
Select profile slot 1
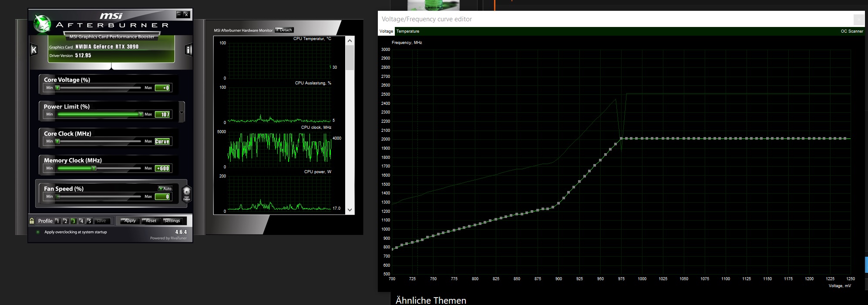(57, 221)
